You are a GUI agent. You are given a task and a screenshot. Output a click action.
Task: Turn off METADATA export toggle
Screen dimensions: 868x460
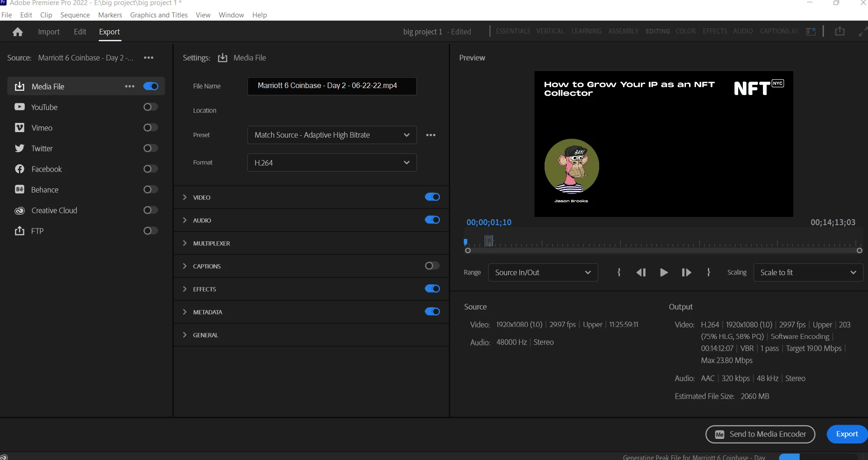tap(432, 311)
